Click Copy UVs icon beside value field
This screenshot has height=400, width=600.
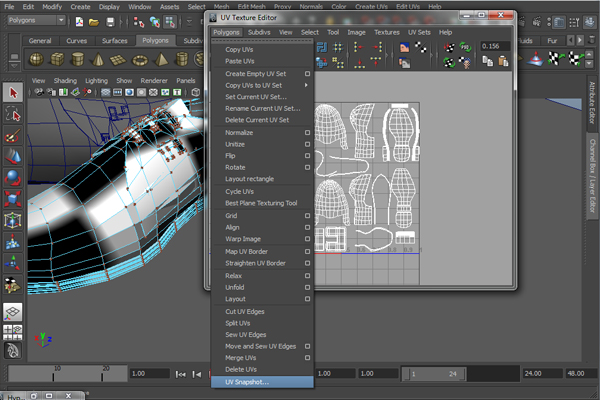click(x=488, y=61)
